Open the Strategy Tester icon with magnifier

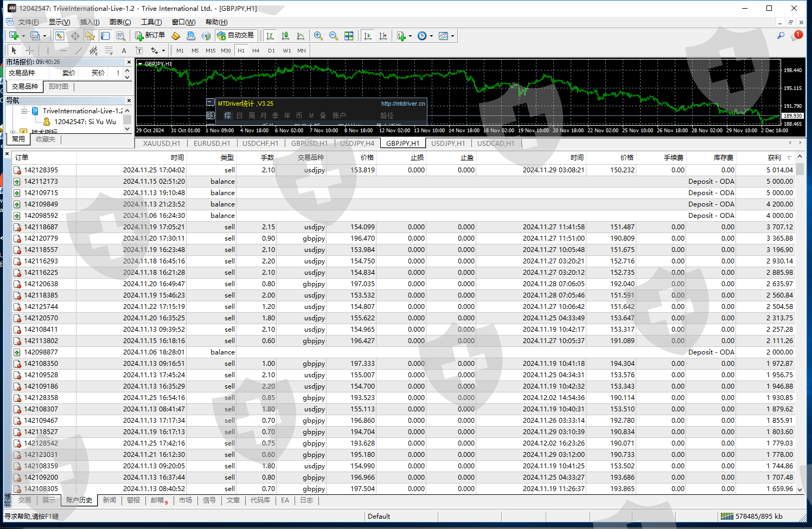click(x=120, y=36)
